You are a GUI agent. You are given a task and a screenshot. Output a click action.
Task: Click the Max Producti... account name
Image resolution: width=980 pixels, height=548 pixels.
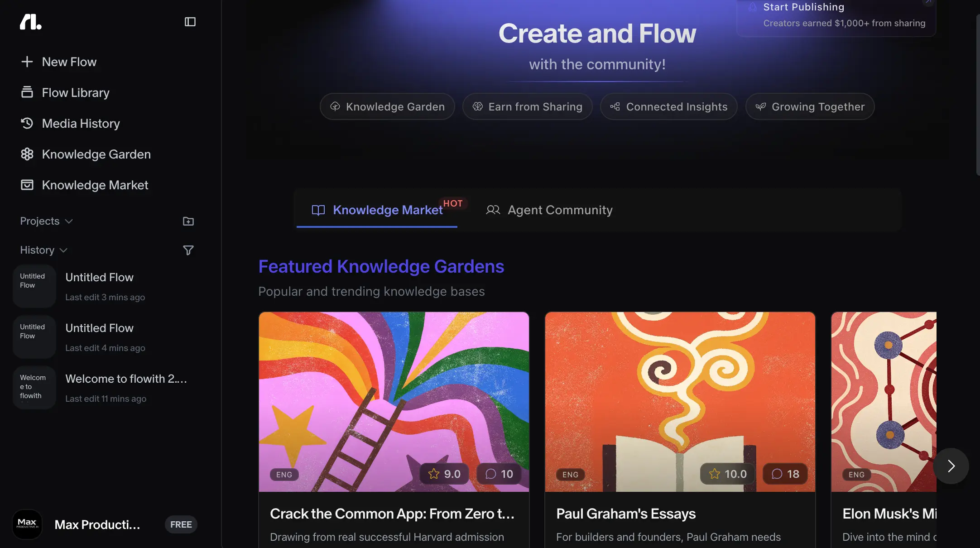[97, 524]
